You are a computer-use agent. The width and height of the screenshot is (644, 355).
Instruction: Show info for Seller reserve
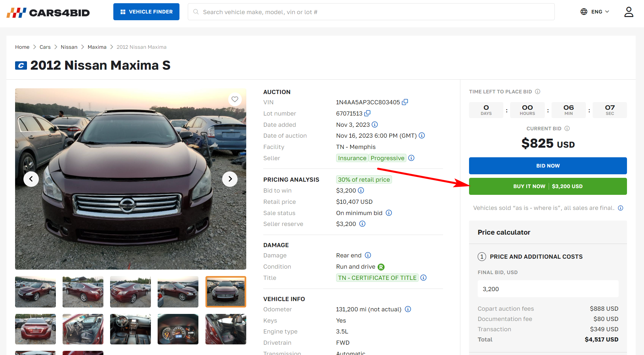(362, 224)
